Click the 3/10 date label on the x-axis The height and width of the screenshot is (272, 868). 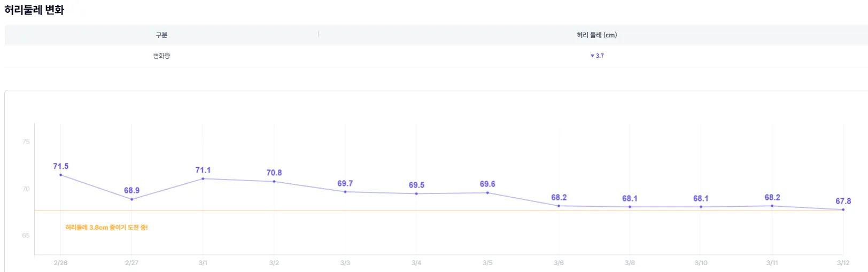[x=701, y=263]
